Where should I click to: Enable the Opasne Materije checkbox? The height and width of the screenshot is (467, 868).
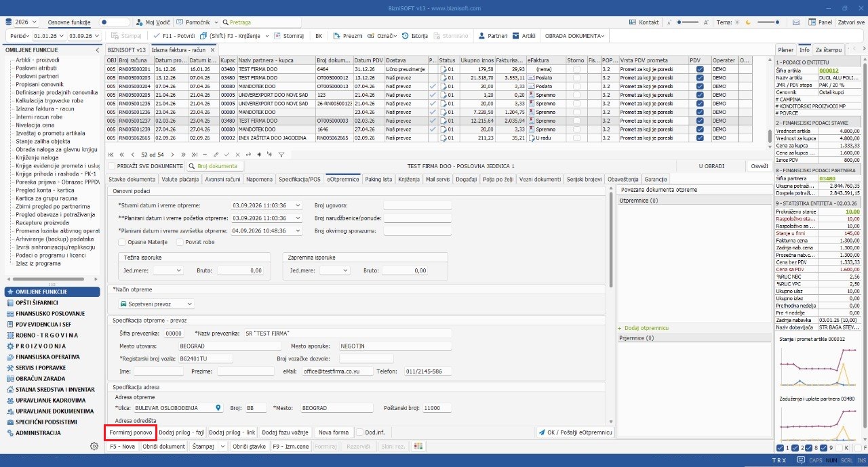click(x=122, y=242)
